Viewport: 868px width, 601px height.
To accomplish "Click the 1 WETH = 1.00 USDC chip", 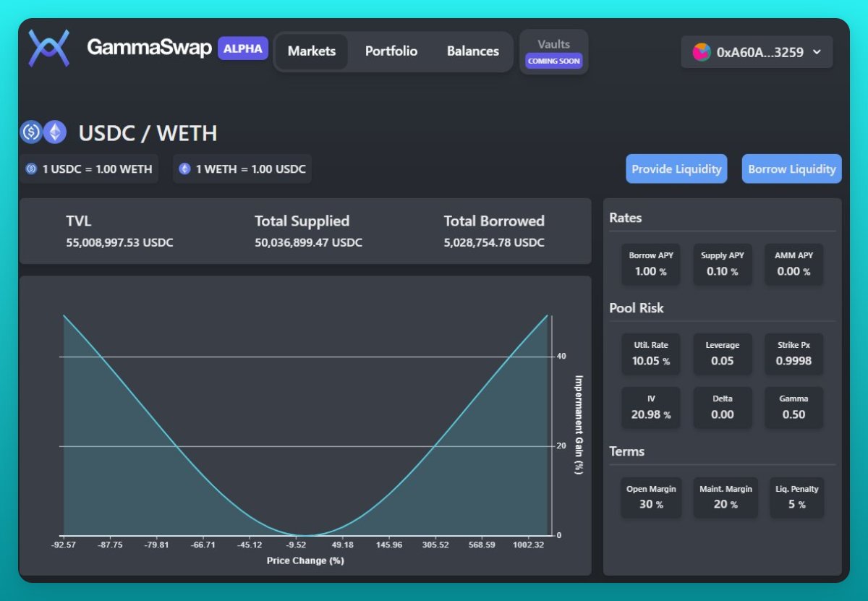I will coord(242,169).
